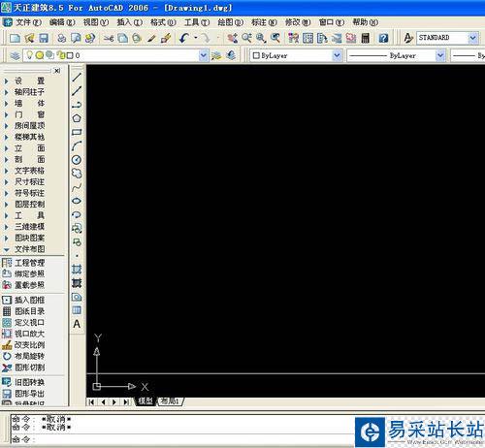Click 定义视口 command
This screenshot has width=485, height=448.
[23, 322]
